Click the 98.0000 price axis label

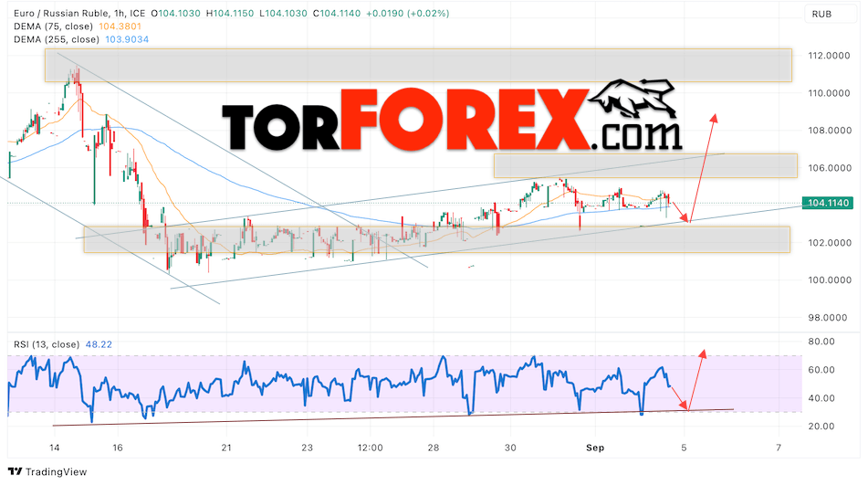point(830,318)
